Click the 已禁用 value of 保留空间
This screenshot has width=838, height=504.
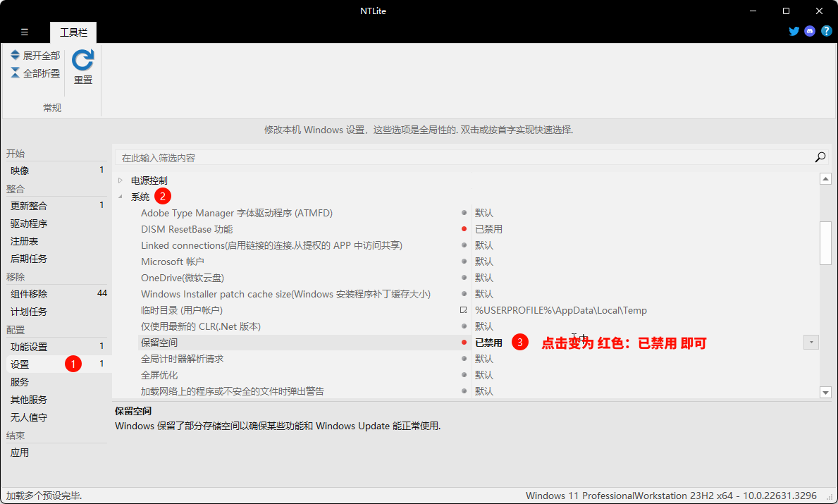[488, 343]
